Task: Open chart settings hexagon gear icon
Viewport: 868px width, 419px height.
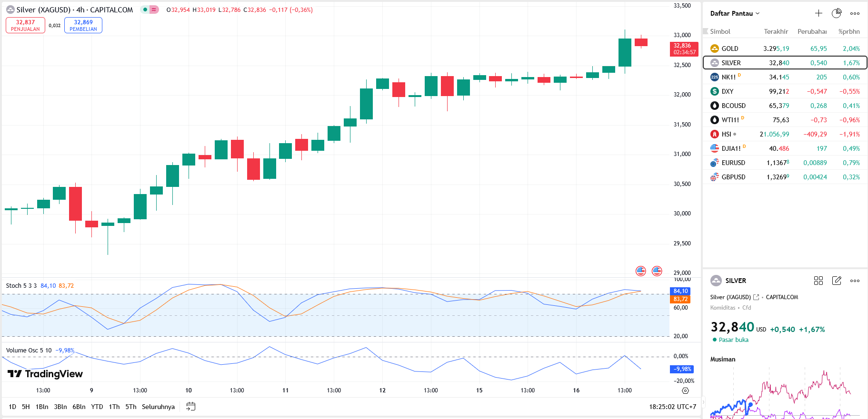Action: pyautogui.click(x=685, y=390)
